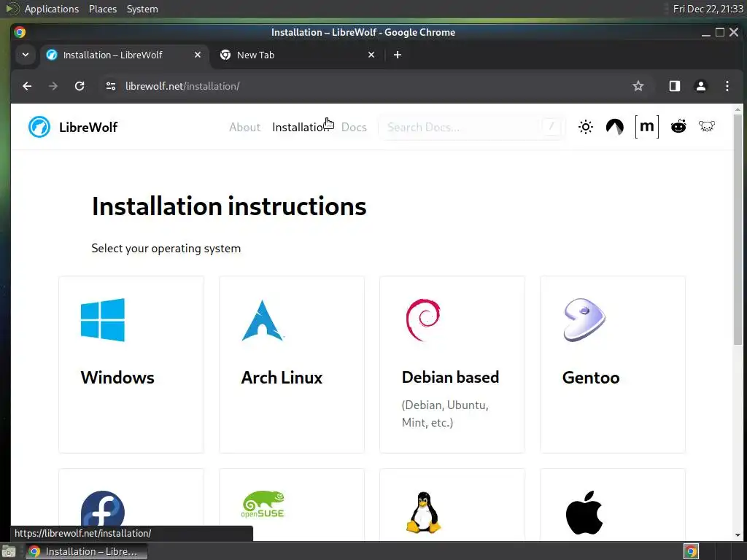This screenshot has height=560, width=747.
Task: Select the Debian swirl logo
Action: pyautogui.click(x=422, y=320)
